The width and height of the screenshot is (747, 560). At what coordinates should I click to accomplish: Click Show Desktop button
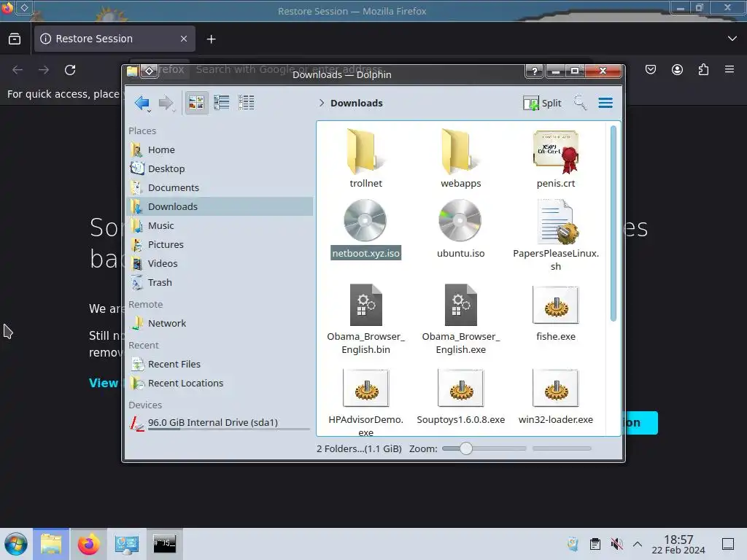728,544
